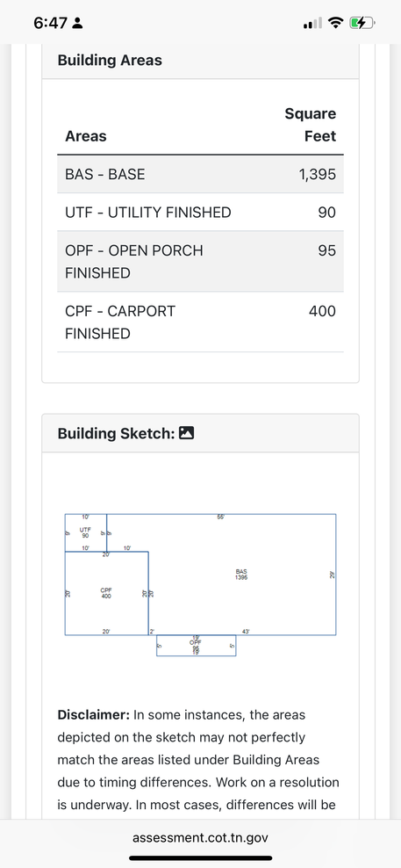Tap the BAS 1395 label in sketch
401x868 pixels.
pos(241,574)
